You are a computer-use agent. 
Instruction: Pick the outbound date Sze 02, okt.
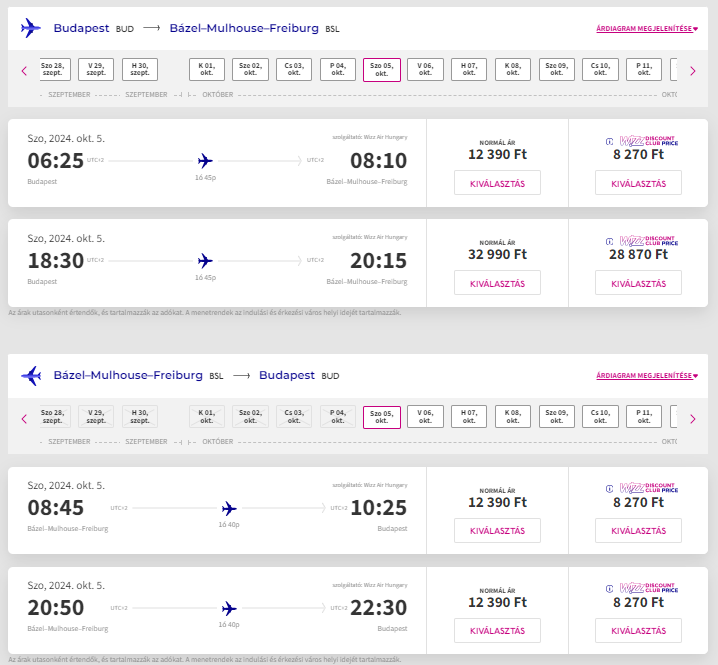coord(250,70)
